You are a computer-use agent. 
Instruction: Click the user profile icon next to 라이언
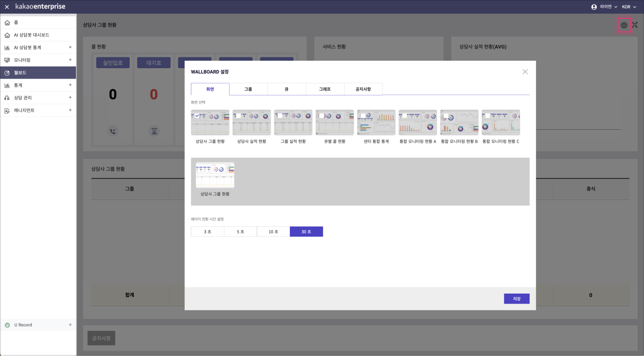(x=594, y=7)
